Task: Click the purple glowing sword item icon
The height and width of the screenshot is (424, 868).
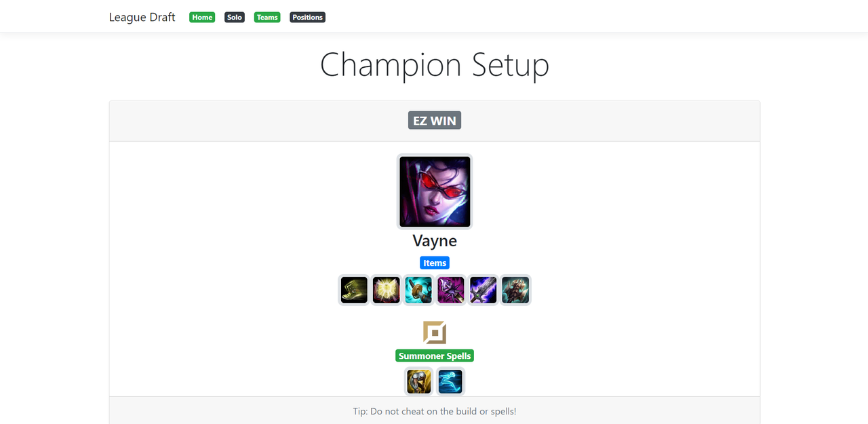Action: pos(484,290)
